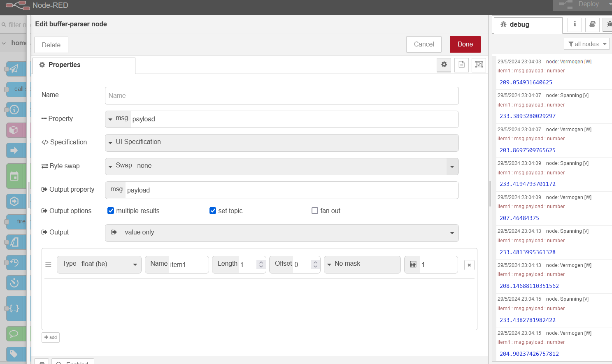612x364 pixels.
Task: Open node settings gear icon
Action: pos(444,65)
